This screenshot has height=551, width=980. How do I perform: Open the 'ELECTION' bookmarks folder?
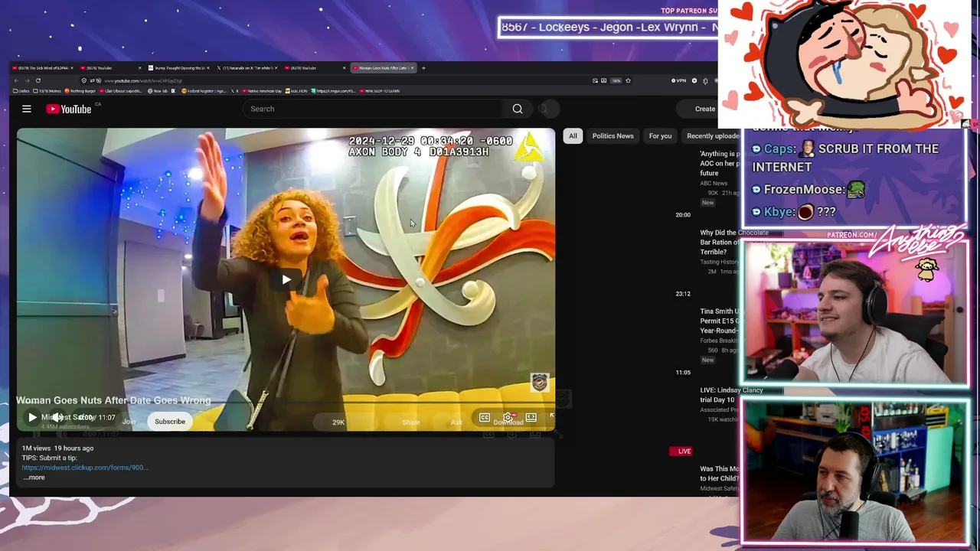pos(297,91)
